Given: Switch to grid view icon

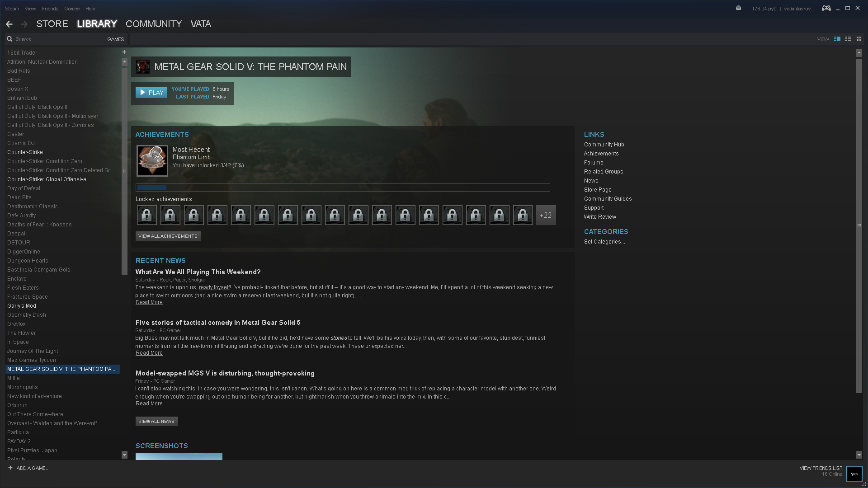Looking at the screenshot, I should [x=859, y=39].
